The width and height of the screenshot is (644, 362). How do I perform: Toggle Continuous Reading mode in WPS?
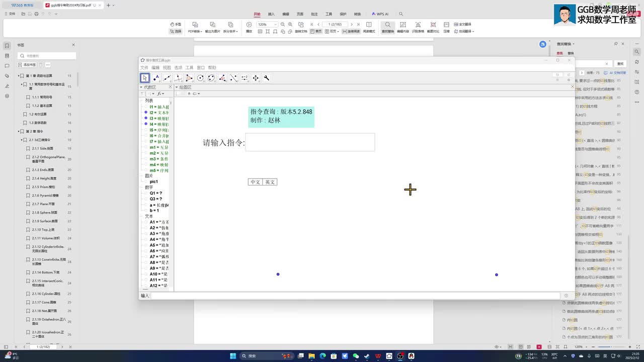click(x=351, y=31)
